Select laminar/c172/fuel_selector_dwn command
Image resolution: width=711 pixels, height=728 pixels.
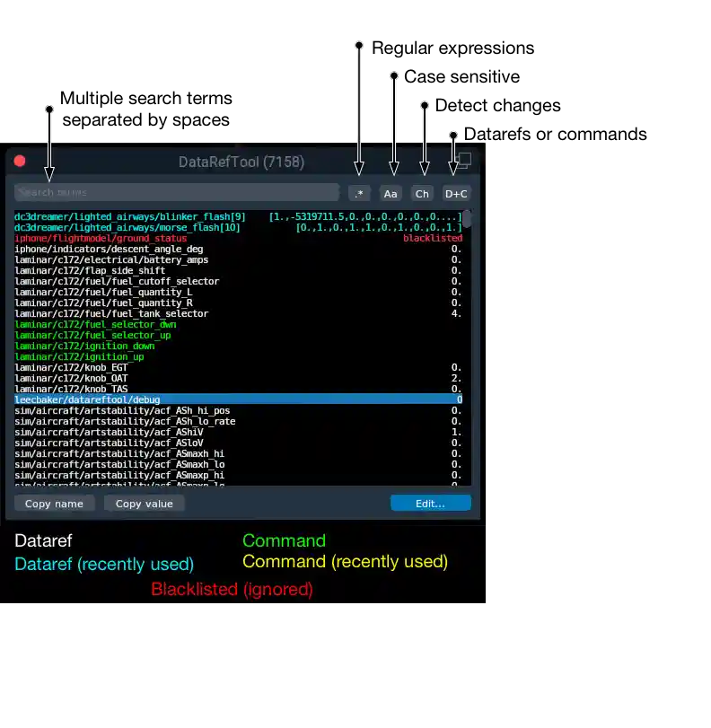tap(238, 324)
